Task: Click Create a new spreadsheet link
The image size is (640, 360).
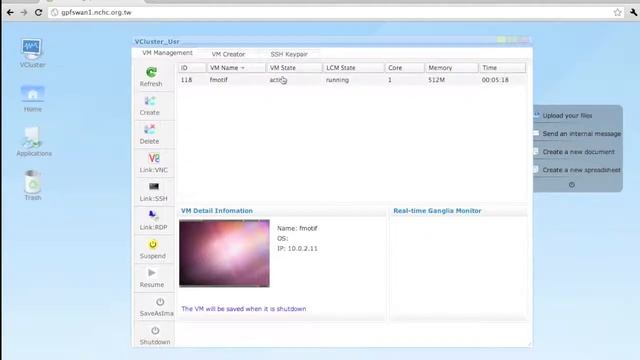Action: pos(581,170)
